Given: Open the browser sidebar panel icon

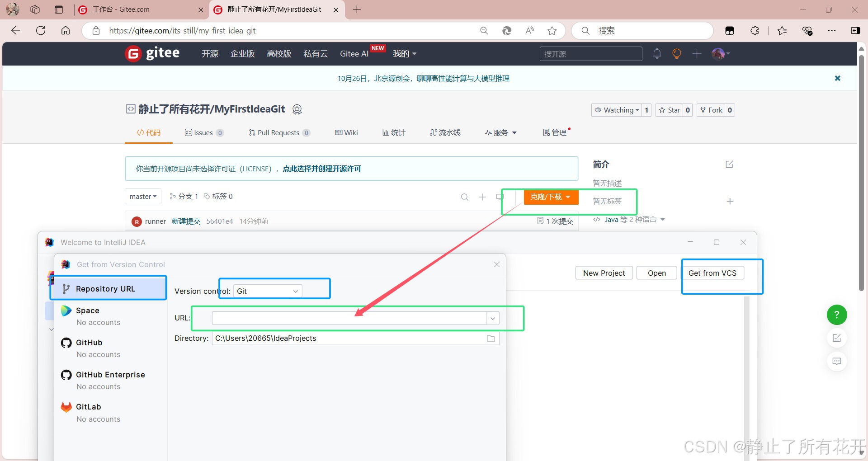Looking at the screenshot, I should (855, 30).
